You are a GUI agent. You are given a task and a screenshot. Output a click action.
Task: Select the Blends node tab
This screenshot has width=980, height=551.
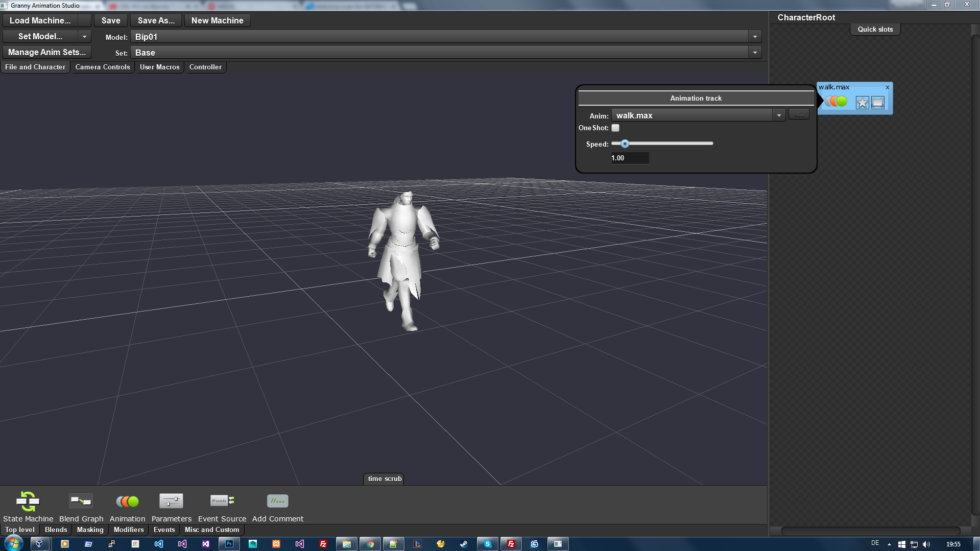[x=56, y=530]
